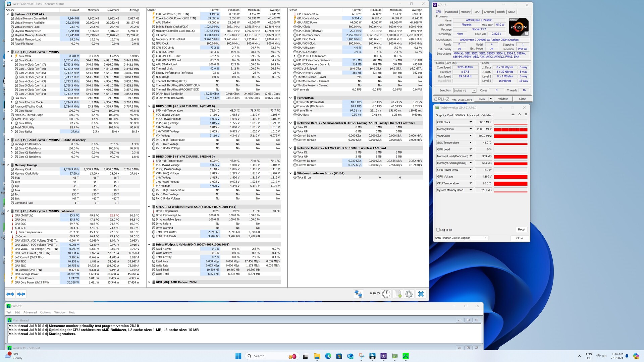
Task: Click the clock reset timer icon
Action: 386,294
